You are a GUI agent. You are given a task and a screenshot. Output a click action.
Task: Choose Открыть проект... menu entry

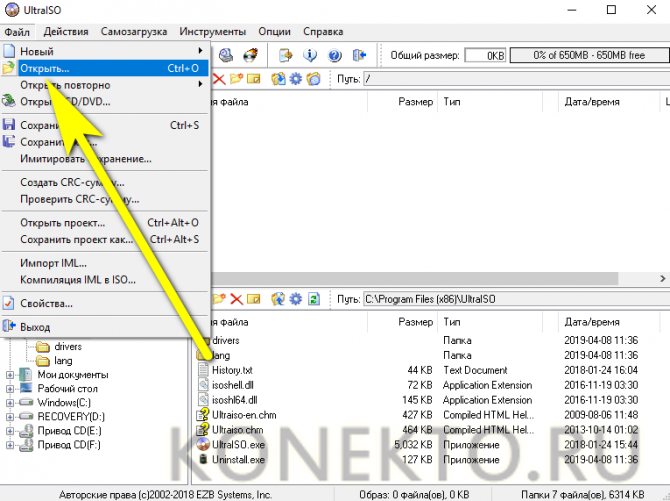click(105, 223)
